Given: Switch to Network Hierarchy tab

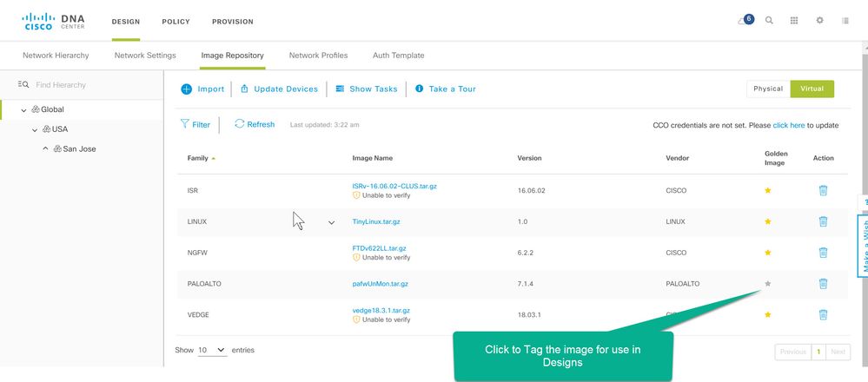Looking at the screenshot, I should click(x=56, y=56).
